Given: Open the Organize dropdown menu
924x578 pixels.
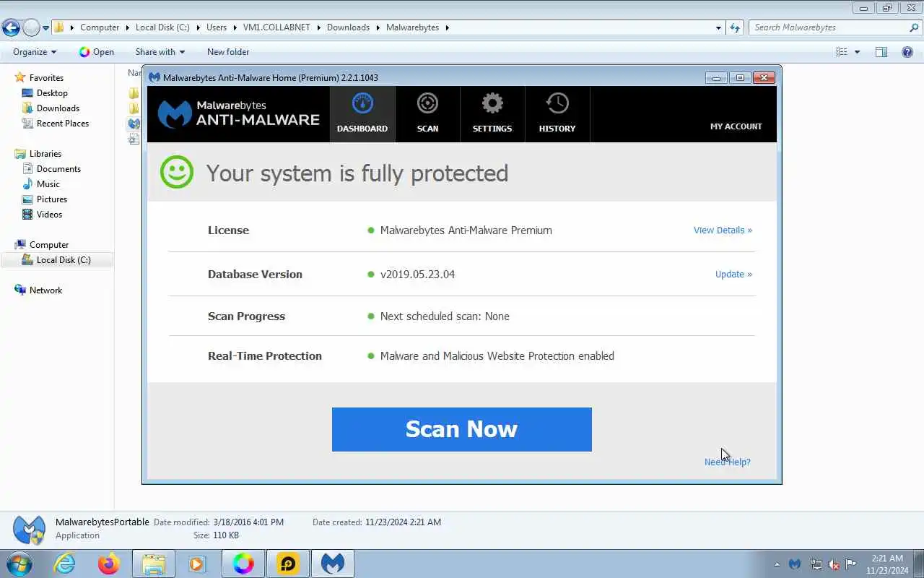Looking at the screenshot, I should pos(35,52).
